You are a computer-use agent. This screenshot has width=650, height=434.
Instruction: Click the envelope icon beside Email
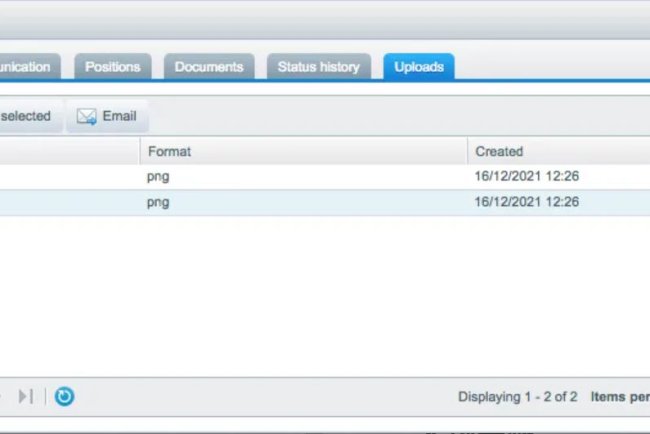(x=87, y=116)
